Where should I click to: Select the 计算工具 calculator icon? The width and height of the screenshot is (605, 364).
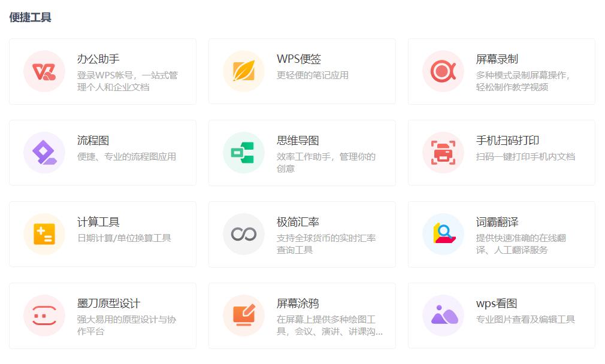[x=44, y=234]
